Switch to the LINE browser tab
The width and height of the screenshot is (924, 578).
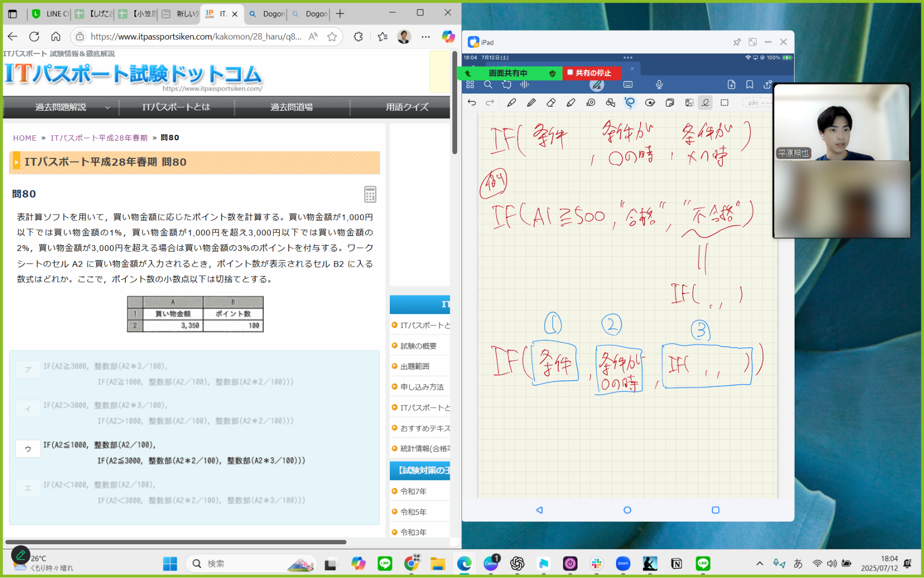click(x=51, y=14)
